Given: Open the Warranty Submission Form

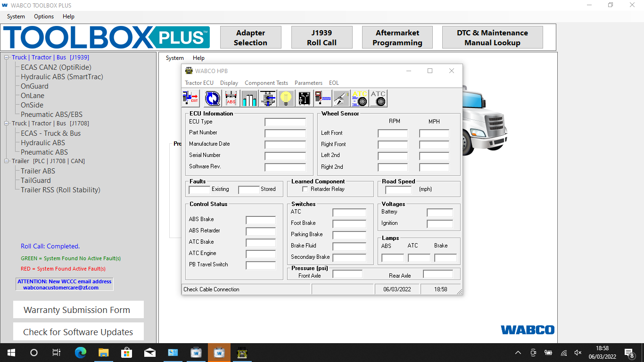Looking at the screenshot, I should tap(77, 310).
